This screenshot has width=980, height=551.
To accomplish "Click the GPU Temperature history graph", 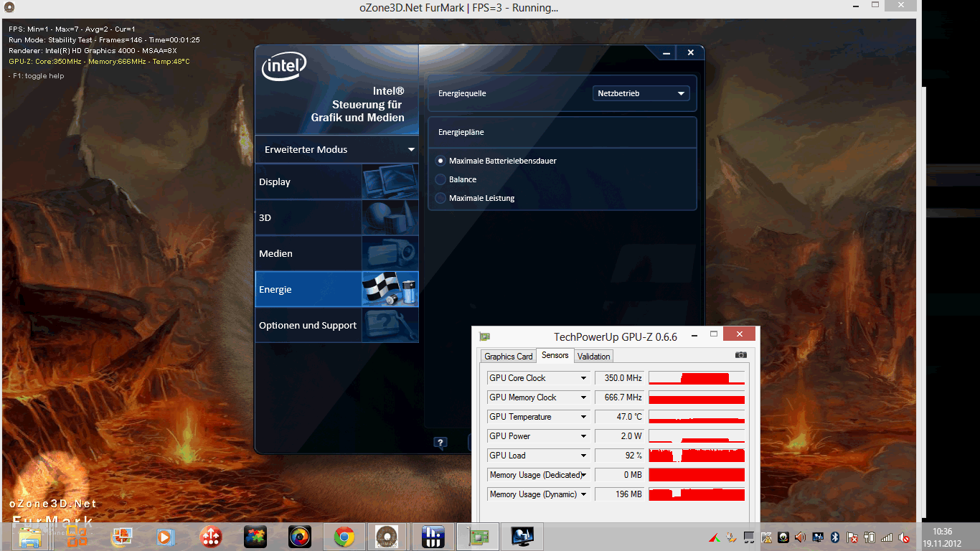I will (x=697, y=417).
